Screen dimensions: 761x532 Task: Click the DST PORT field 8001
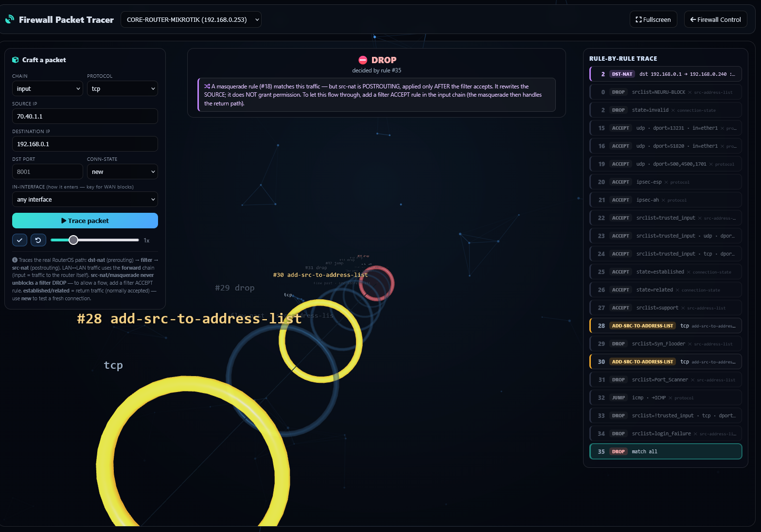tap(48, 172)
